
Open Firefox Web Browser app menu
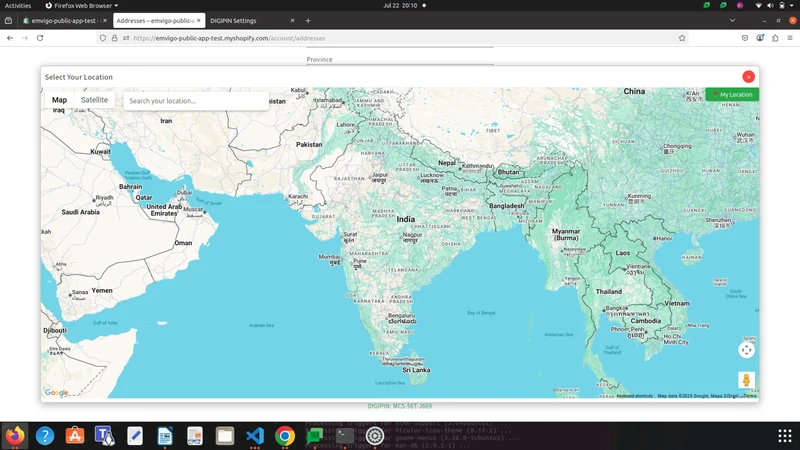click(82, 6)
